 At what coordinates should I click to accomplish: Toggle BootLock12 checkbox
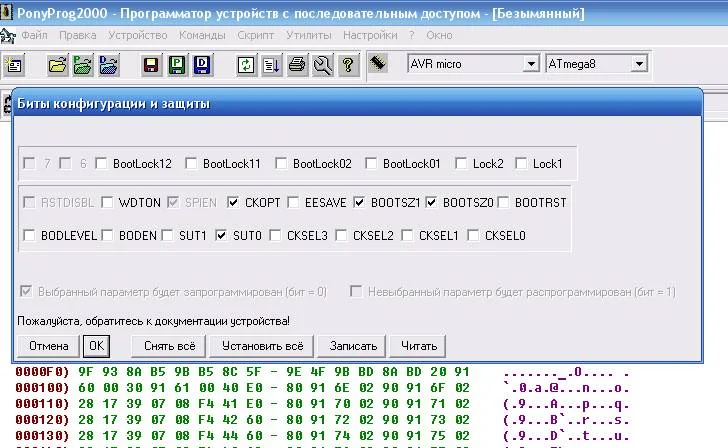tap(101, 163)
